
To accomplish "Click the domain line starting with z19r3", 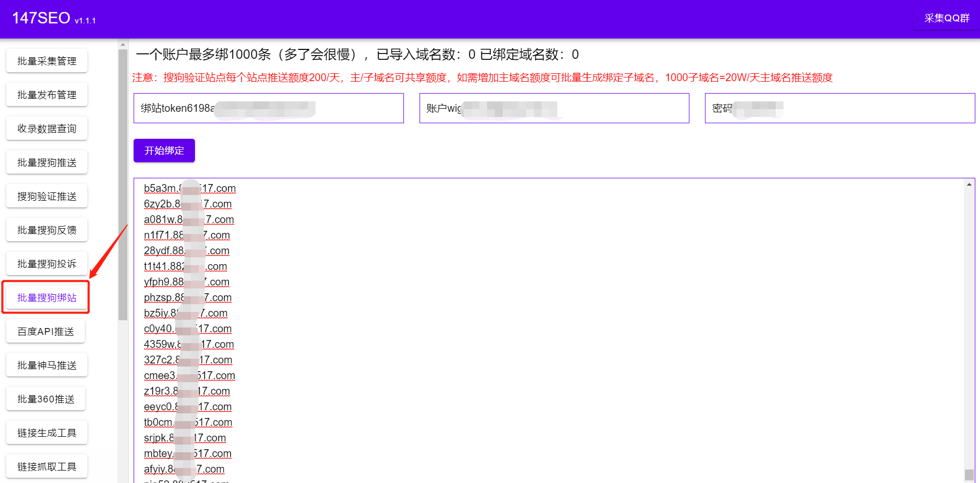I will click(x=187, y=391).
